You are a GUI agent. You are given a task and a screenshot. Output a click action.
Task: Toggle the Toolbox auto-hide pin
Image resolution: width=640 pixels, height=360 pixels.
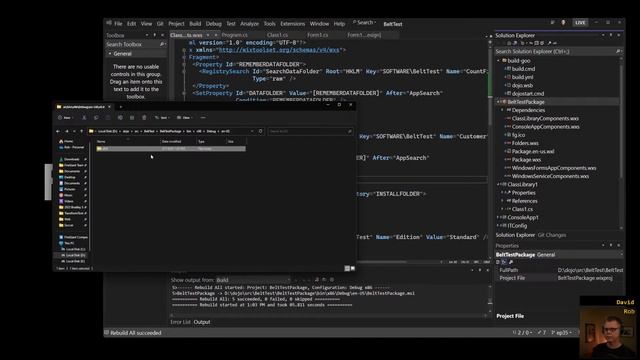click(155, 35)
